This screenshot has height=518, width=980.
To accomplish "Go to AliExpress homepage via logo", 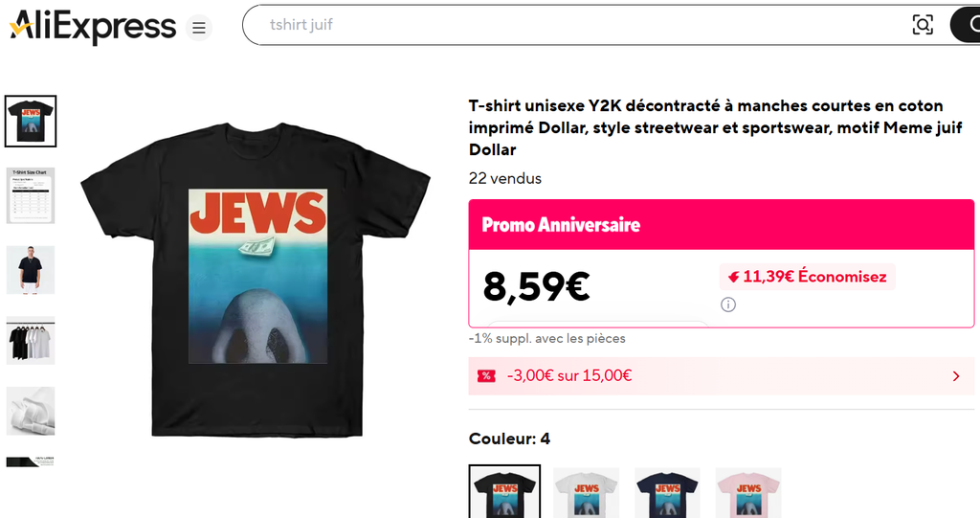I will coord(93,27).
